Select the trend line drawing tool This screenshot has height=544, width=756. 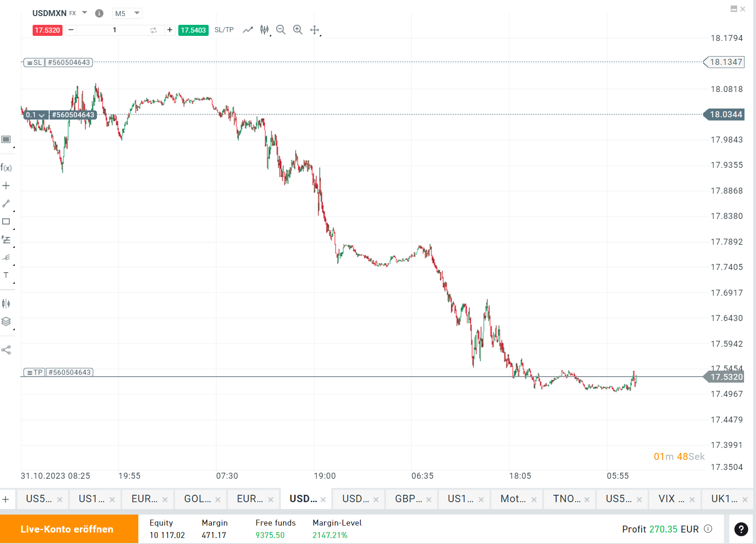(6, 204)
